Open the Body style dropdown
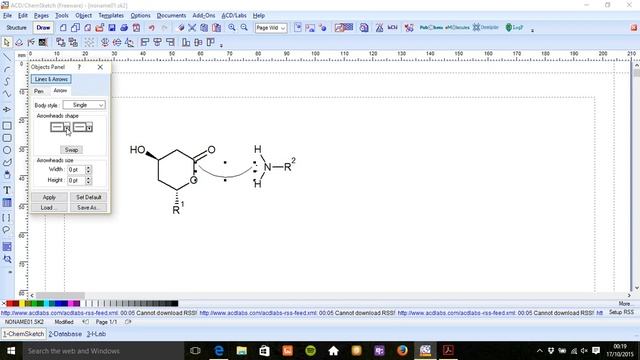 coord(84,105)
